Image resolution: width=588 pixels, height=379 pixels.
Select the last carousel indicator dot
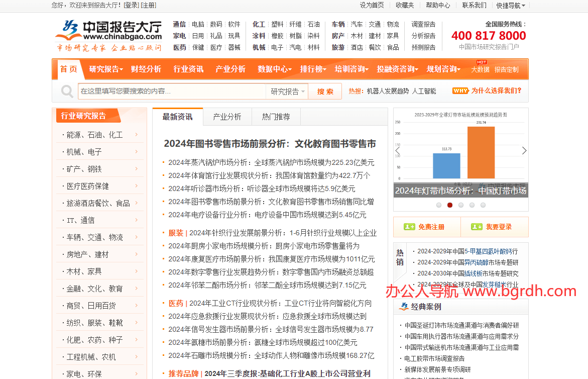pyautogui.click(x=483, y=205)
